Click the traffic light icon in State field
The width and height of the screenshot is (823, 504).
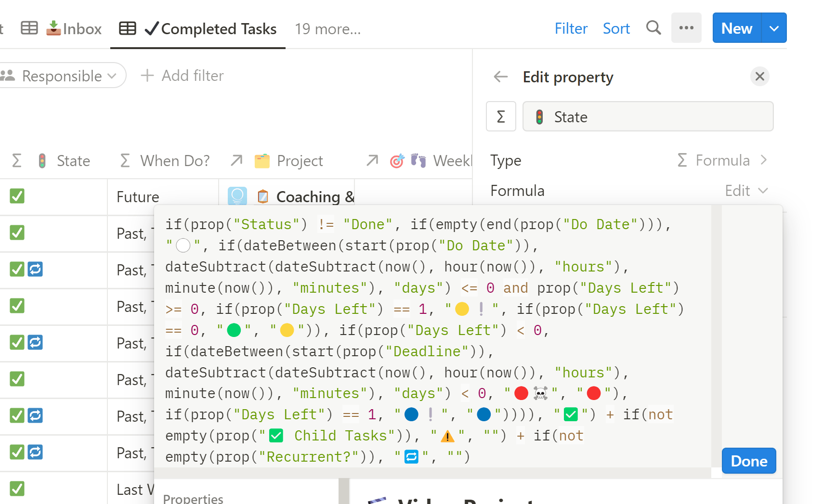539,117
